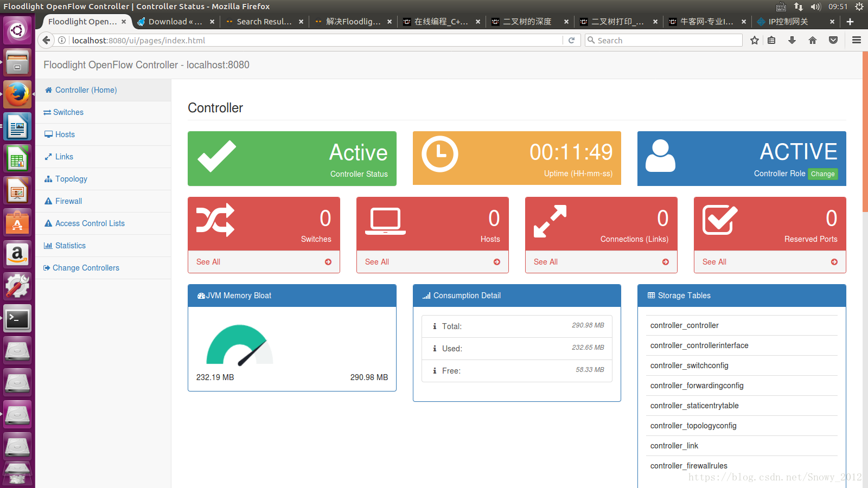The image size is (868, 488).
Task: Click the Pocket icon in toolbar
Action: click(x=833, y=40)
